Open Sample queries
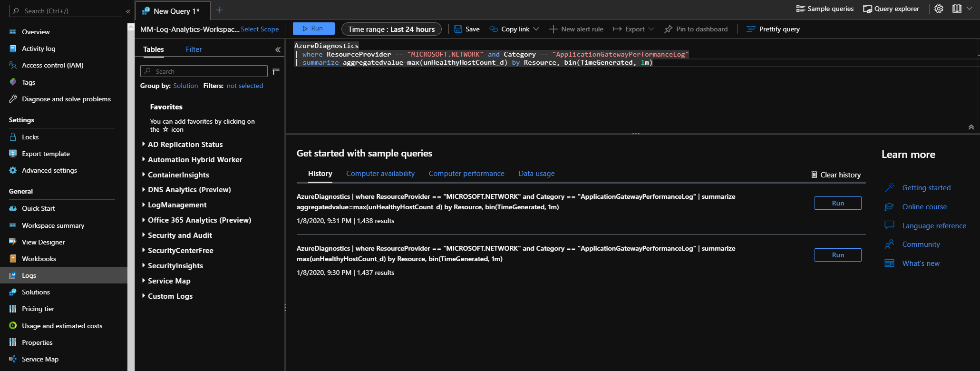This screenshot has width=980, height=371. [x=825, y=9]
